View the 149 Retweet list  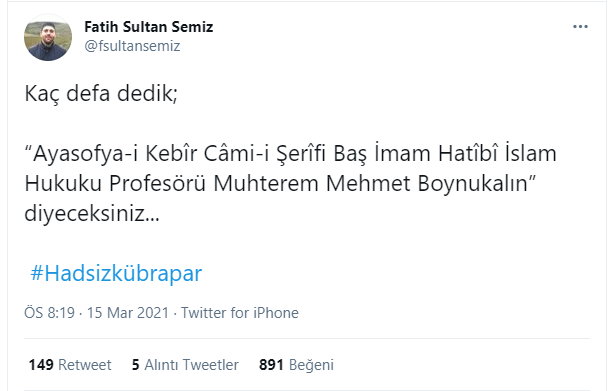pos(70,365)
